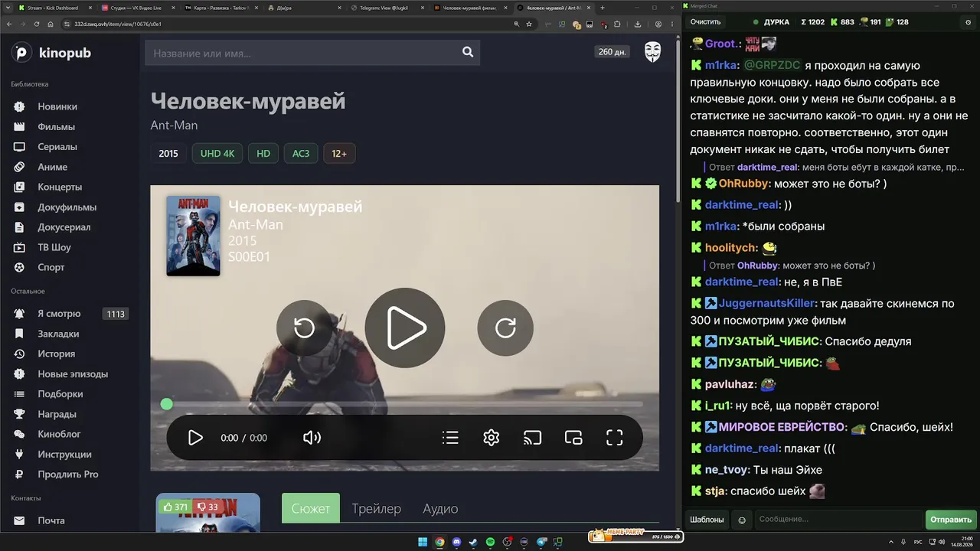Browse the Аниме category
Viewport: 980px width, 551px height.
pyautogui.click(x=52, y=167)
